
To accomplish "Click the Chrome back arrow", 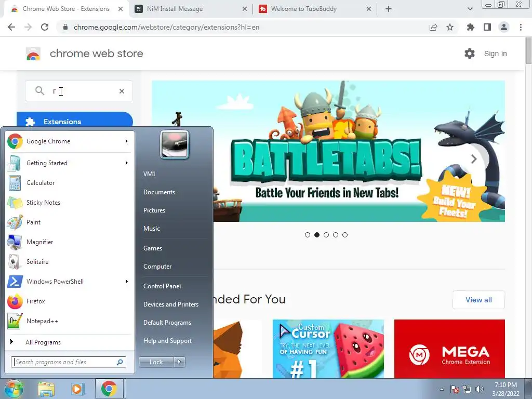I will tap(11, 27).
